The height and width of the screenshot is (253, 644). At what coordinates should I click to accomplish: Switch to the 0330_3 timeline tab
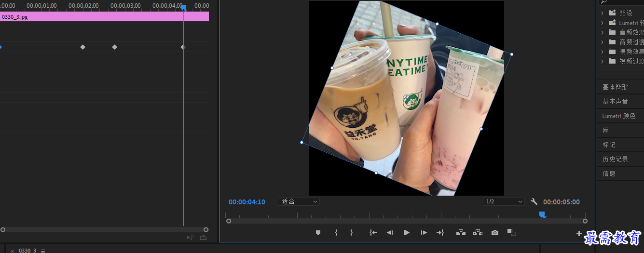tap(27, 251)
